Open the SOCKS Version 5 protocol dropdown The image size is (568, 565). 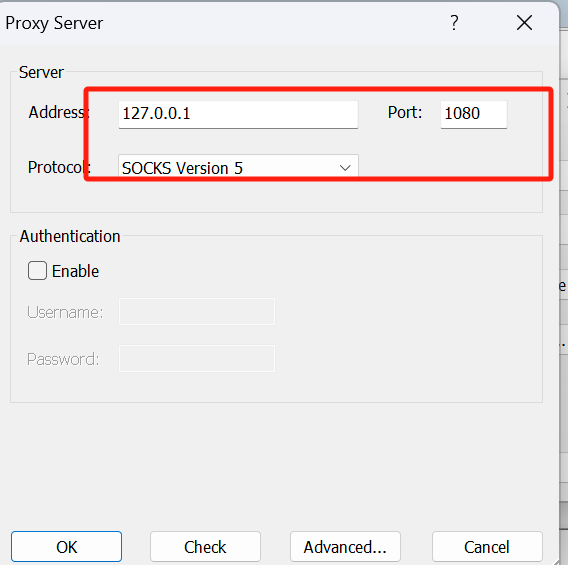(238, 168)
